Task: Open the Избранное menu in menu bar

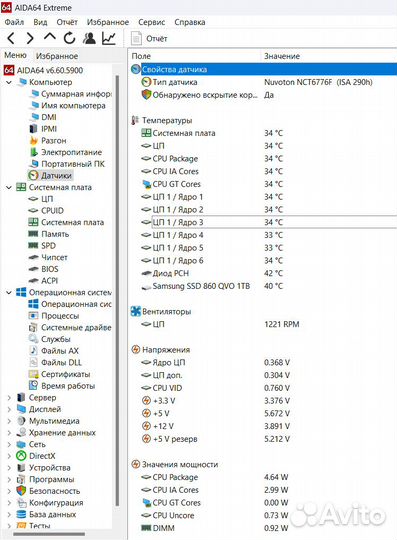Action: tap(108, 22)
